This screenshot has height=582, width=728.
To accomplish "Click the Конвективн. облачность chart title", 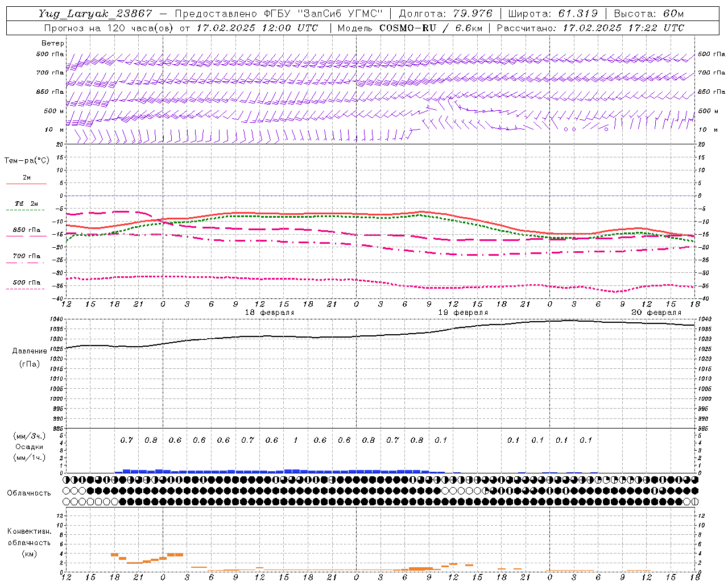I will (29, 537).
